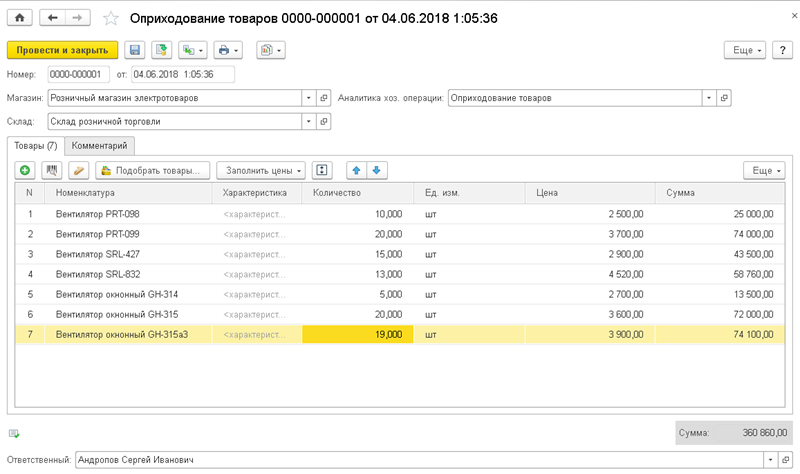Screen dimensions: 800x474
Task: Click the quantity cell 15,000
Action: [x=358, y=254]
